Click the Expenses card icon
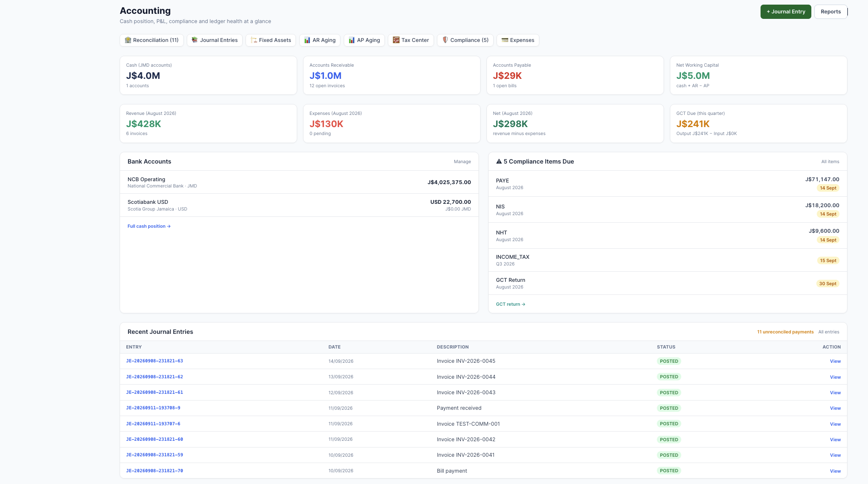Image resolution: width=868 pixels, height=484 pixels. [505, 40]
